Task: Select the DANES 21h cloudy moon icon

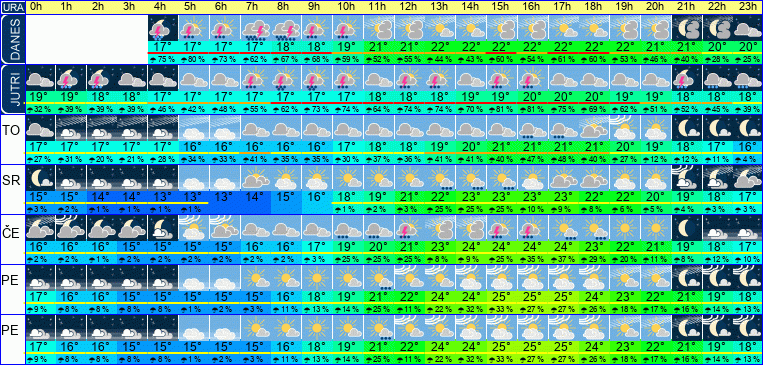Action: 687,28
